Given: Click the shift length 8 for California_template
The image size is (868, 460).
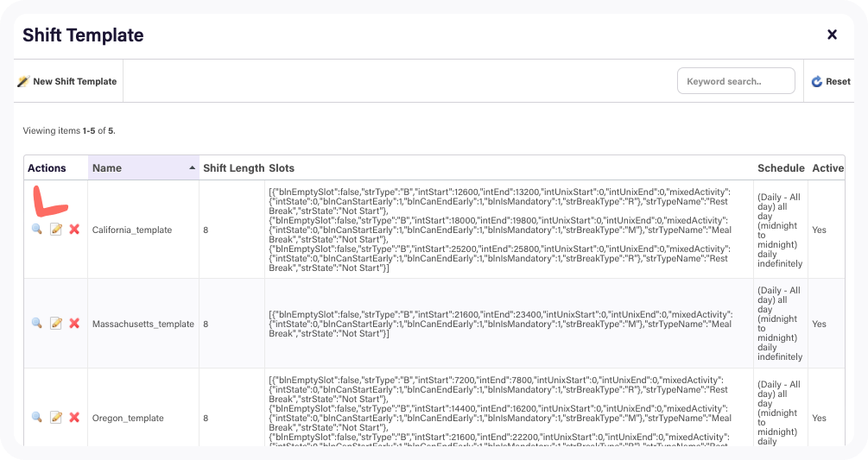Looking at the screenshot, I should [206, 230].
